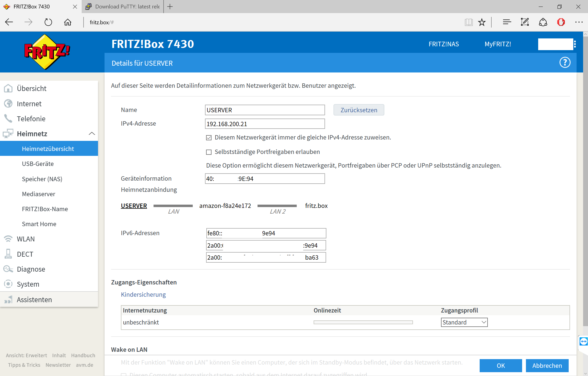Collapse the Heimnetz menu section
588x376 pixels.
coord(92,134)
